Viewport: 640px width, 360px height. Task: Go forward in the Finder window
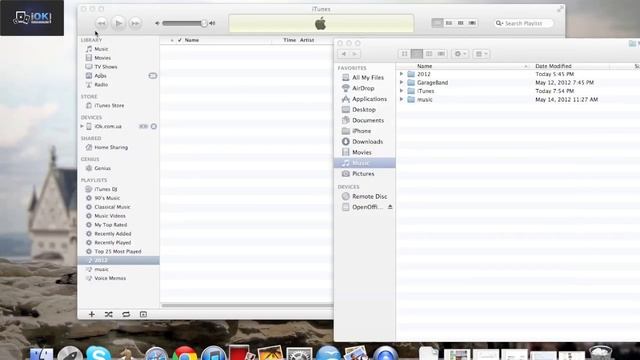355,54
